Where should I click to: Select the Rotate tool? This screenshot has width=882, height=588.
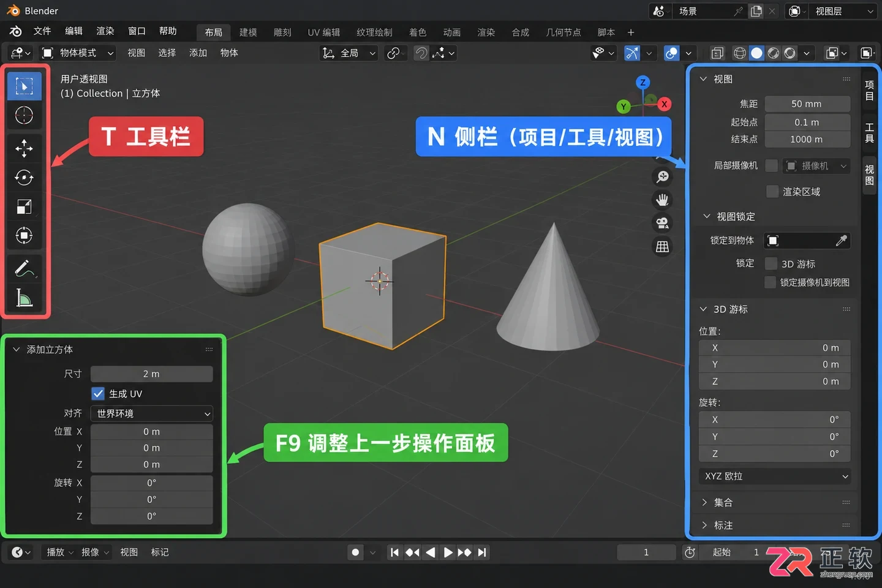(24, 178)
